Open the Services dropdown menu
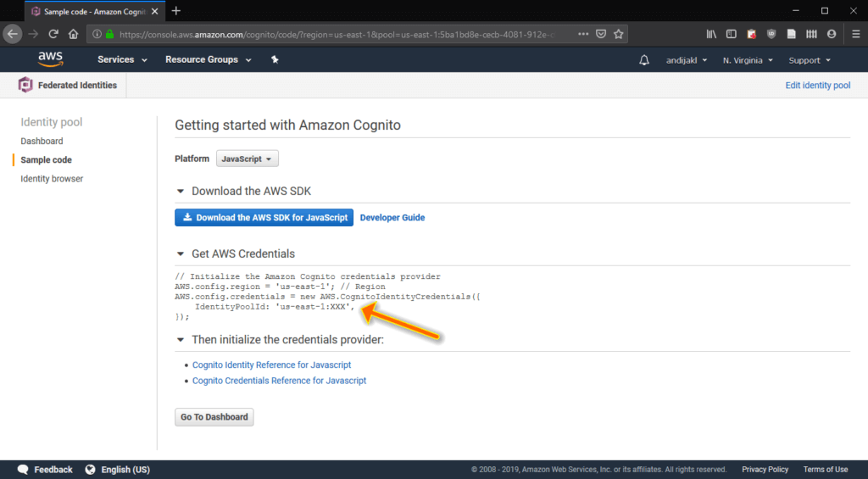The width and height of the screenshot is (868, 479). point(122,60)
